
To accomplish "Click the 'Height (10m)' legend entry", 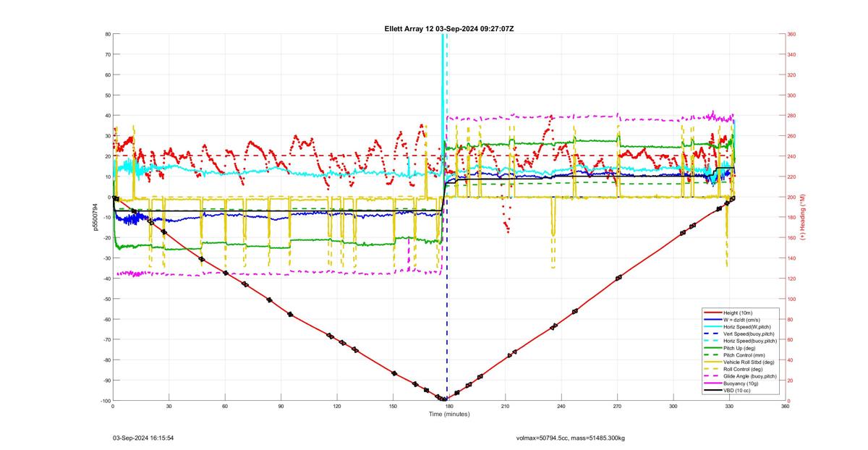I will click(739, 313).
